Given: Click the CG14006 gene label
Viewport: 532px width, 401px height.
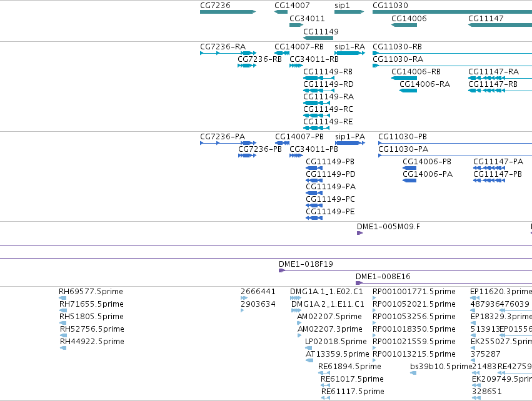Looking at the screenshot, I should coord(409,19).
